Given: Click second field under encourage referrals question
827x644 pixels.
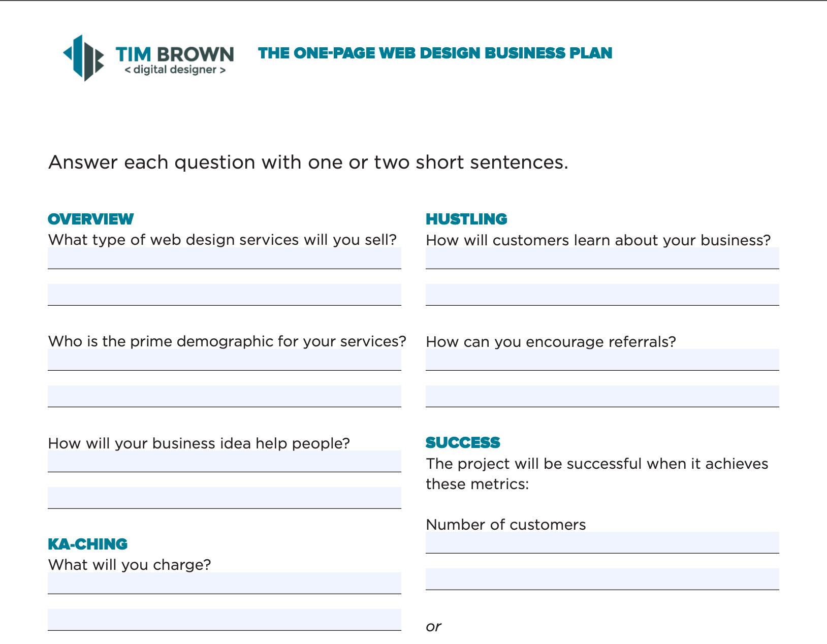Looking at the screenshot, I should (602, 396).
